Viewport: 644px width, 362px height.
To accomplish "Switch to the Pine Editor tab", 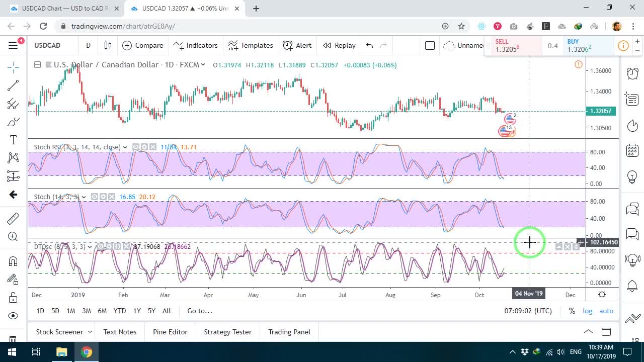I will [170, 332].
